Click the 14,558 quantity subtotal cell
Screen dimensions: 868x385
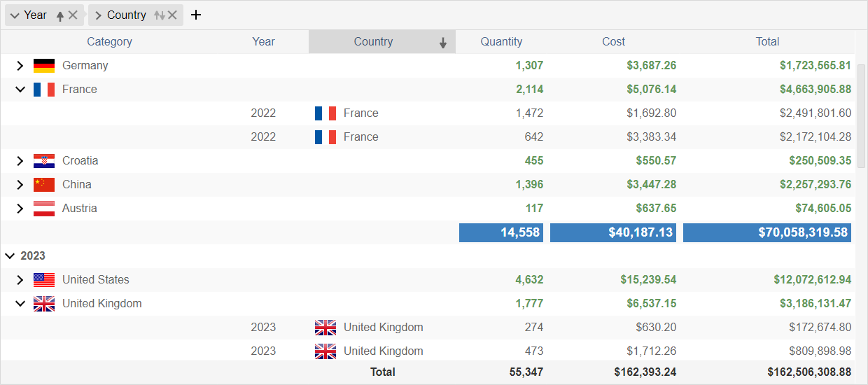[501, 232]
